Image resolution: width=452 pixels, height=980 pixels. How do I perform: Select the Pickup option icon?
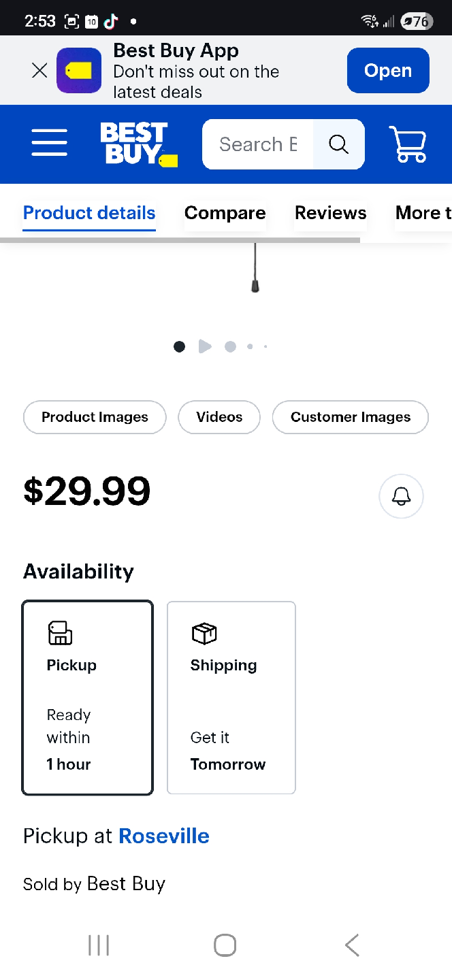[60, 633]
